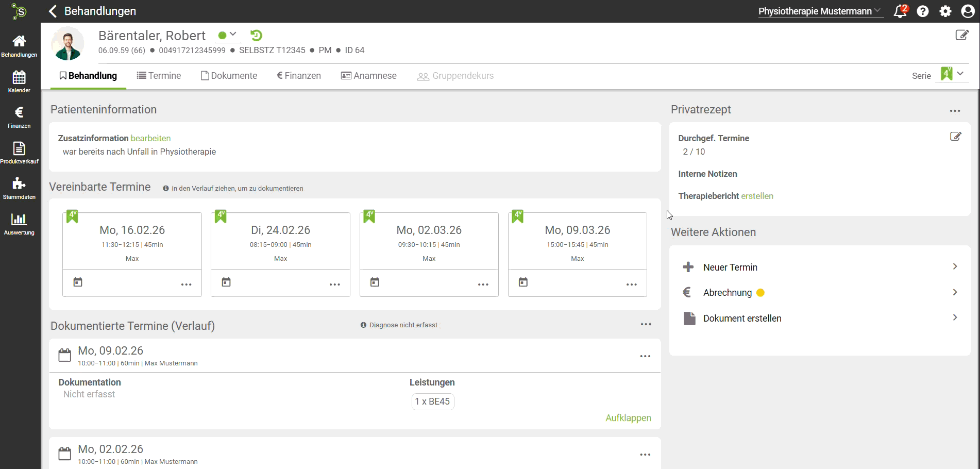Select Neuer Termin under Weitere Aktionen

tap(730, 267)
